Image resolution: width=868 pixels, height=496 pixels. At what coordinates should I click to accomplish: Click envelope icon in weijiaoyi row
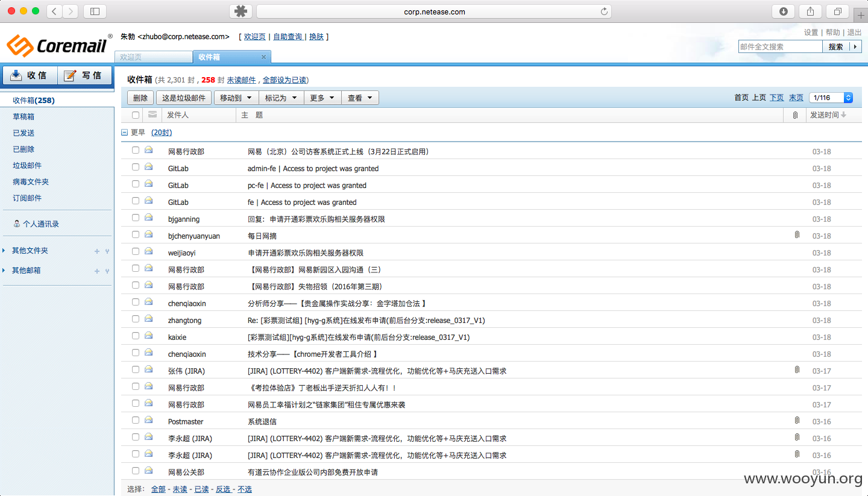pyautogui.click(x=148, y=252)
